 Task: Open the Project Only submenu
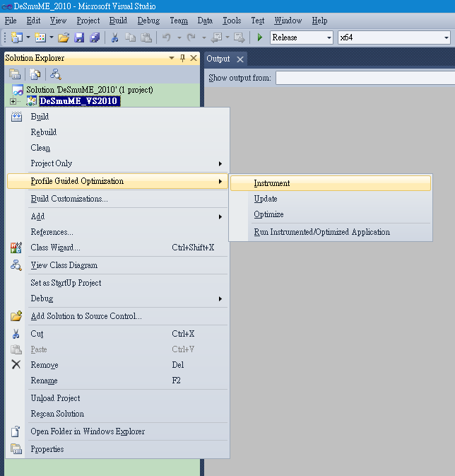(117, 163)
